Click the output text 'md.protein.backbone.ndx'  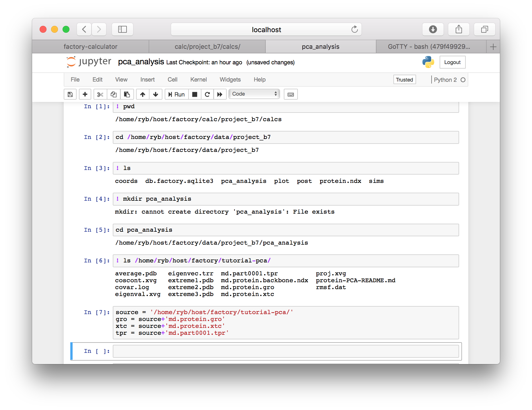[x=264, y=281]
